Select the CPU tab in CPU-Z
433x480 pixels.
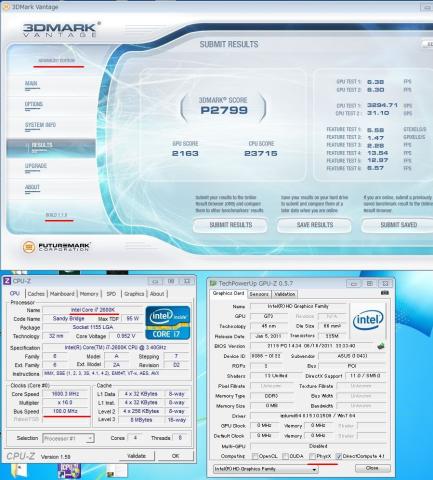point(15,293)
